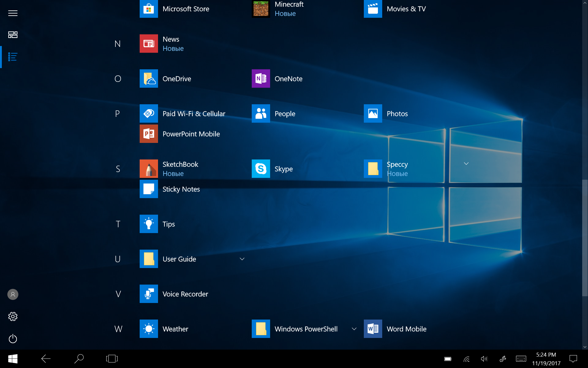Launch PowerPoint Mobile icon
588x368 pixels.
pyautogui.click(x=149, y=134)
